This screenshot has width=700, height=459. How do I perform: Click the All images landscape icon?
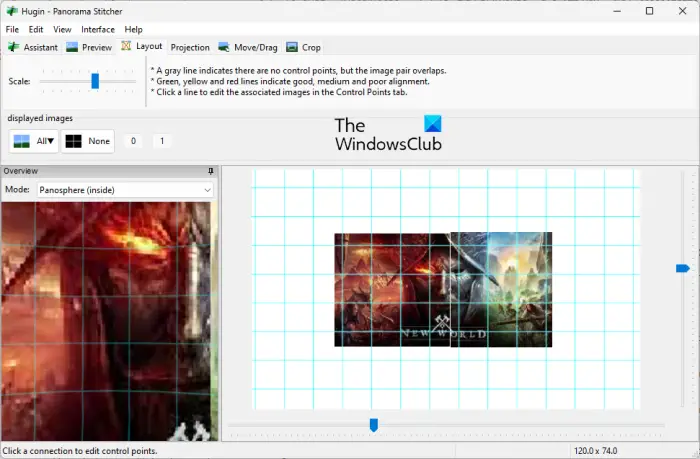tap(22, 141)
